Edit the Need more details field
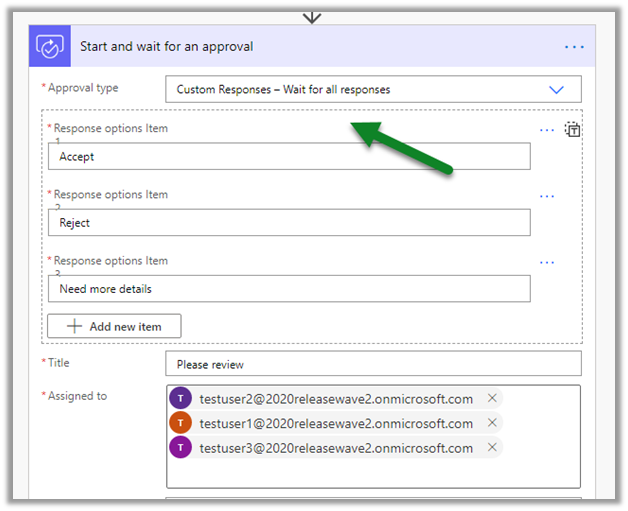Image resolution: width=628 pixels, height=511 pixels. 288,289
